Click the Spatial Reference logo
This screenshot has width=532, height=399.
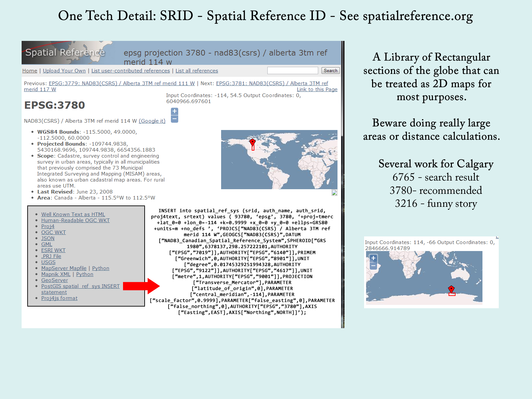coord(65,53)
